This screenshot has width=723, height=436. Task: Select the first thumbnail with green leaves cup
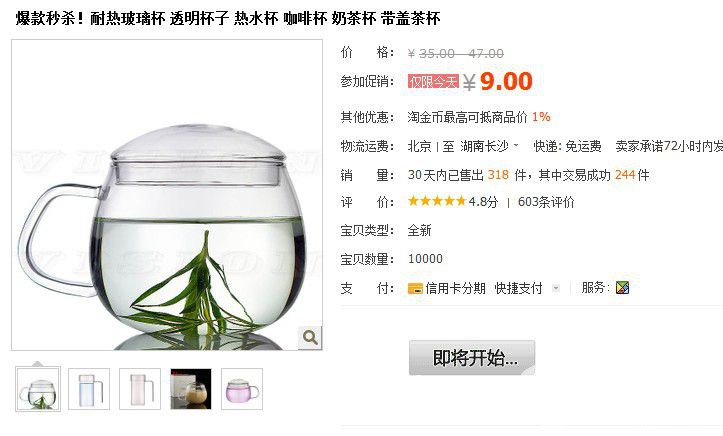pyautogui.click(x=38, y=389)
